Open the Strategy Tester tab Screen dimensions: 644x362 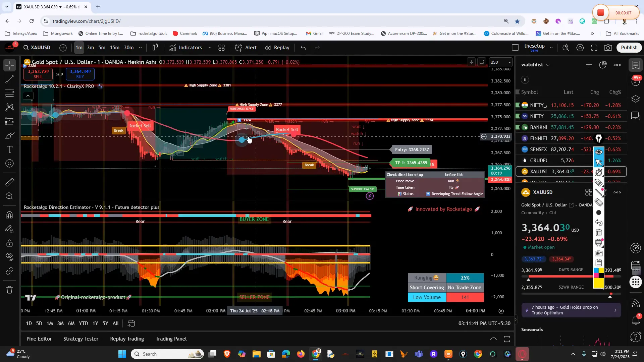coord(81,339)
